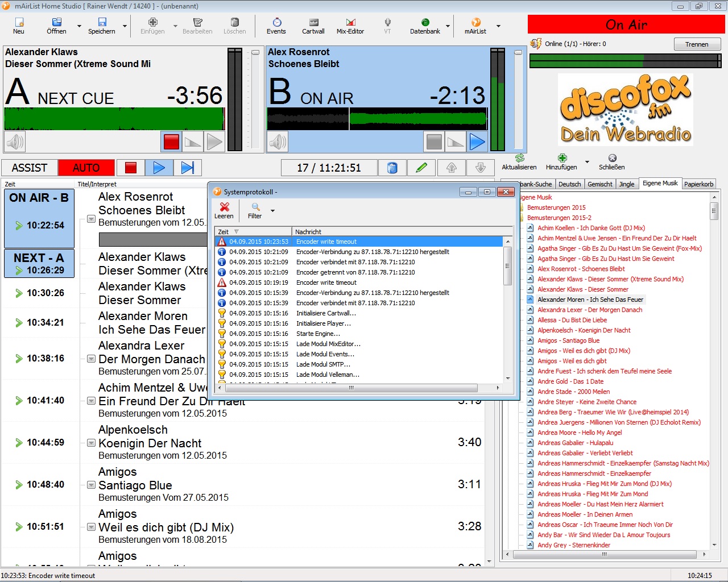The height and width of the screenshot is (582, 728).
Task: Open the Events icon in toolbar
Action: click(276, 26)
